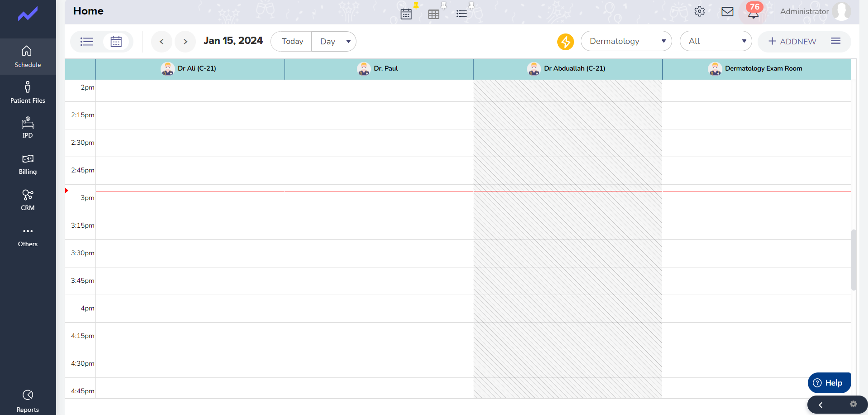The height and width of the screenshot is (415, 868).
Task: Open the Billing module
Action: 28,164
